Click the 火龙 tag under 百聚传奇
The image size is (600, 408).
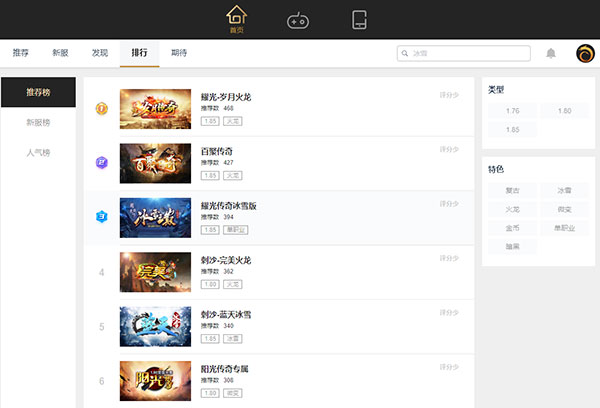pyautogui.click(x=233, y=176)
